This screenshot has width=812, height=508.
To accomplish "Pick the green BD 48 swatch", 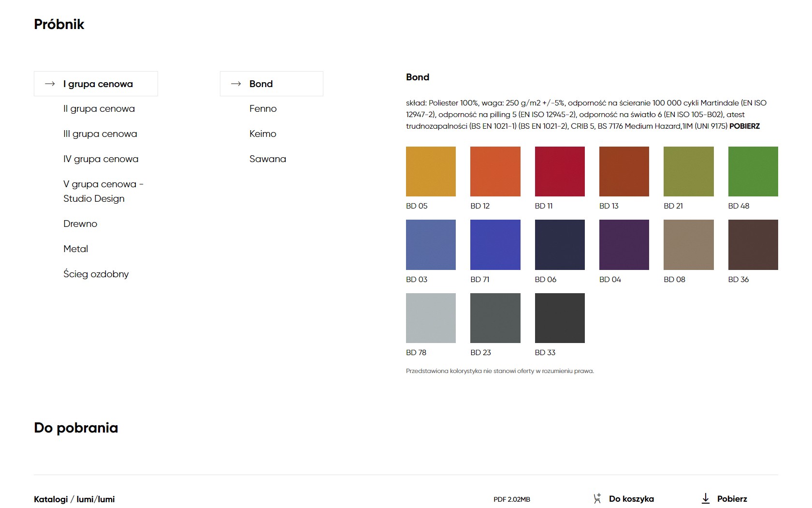I will tap(753, 171).
